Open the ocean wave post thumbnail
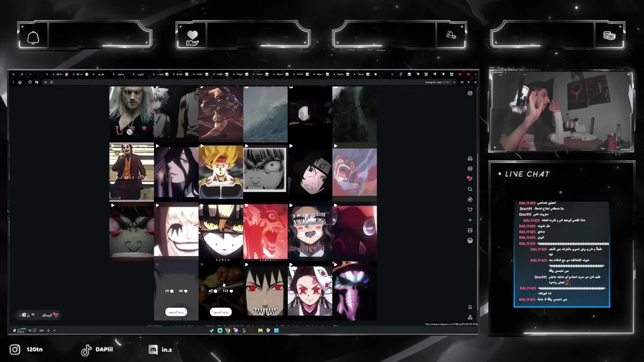The width and height of the screenshot is (644, 362). 265,114
